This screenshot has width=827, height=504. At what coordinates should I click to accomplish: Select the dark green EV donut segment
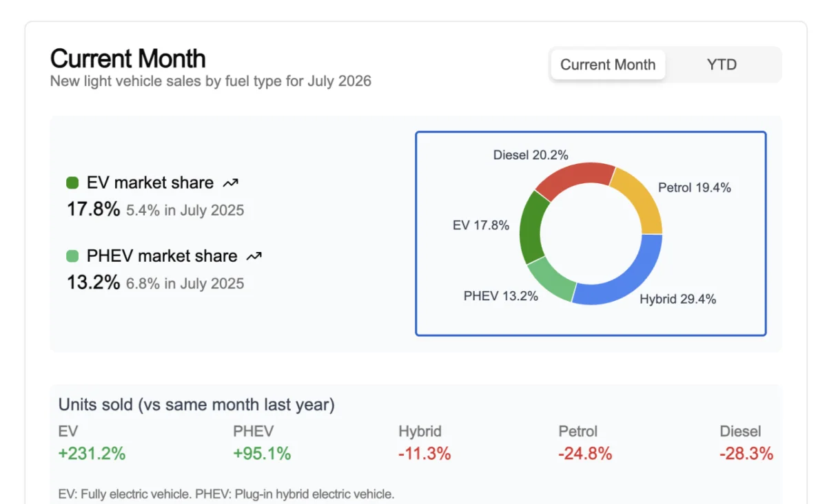coord(531,227)
